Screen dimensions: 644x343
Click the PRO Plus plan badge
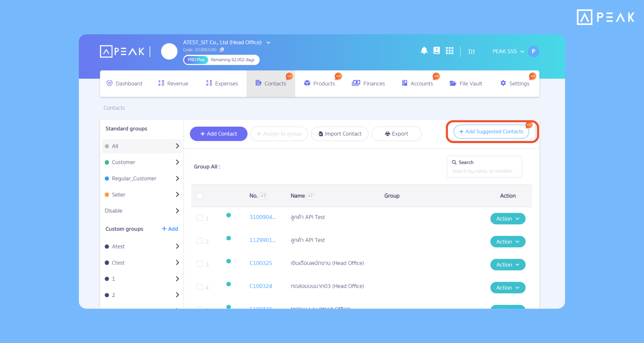pyautogui.click(x=196, y=60)
